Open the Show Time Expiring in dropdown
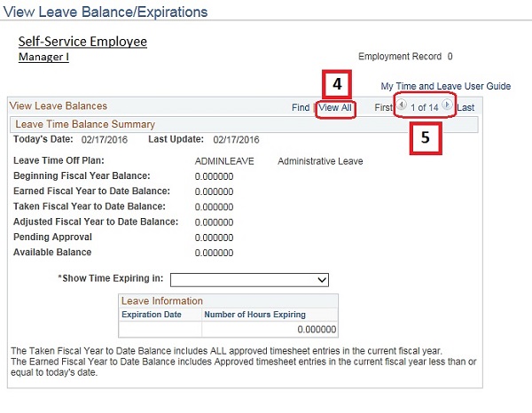The image size is (532, 413). (x=249, y=279)
